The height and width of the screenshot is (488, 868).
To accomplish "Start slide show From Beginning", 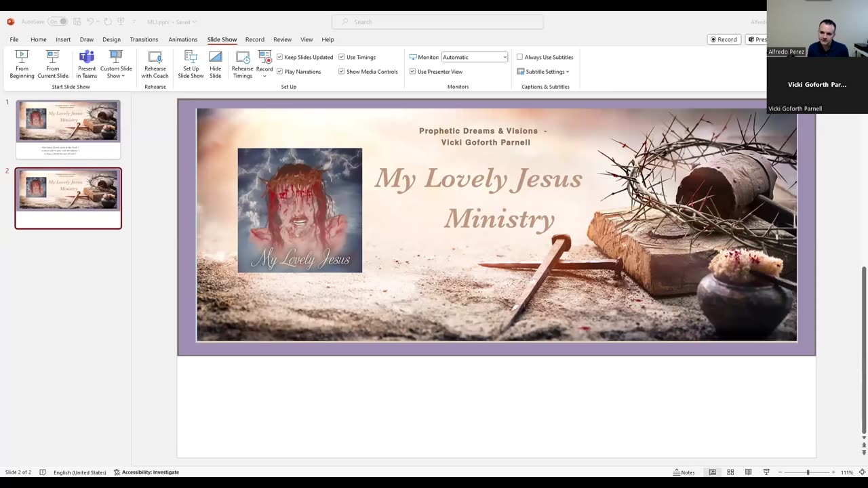I will (22, 64).
